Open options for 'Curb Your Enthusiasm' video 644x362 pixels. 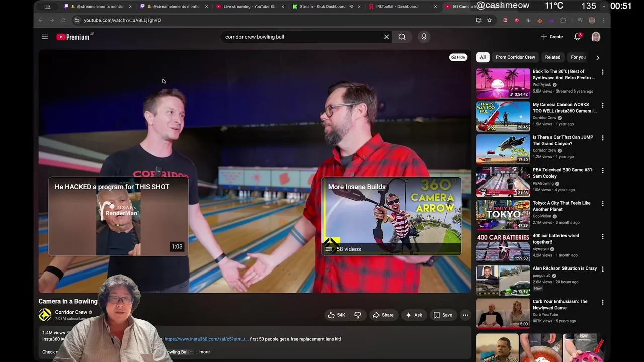(602, 302)
